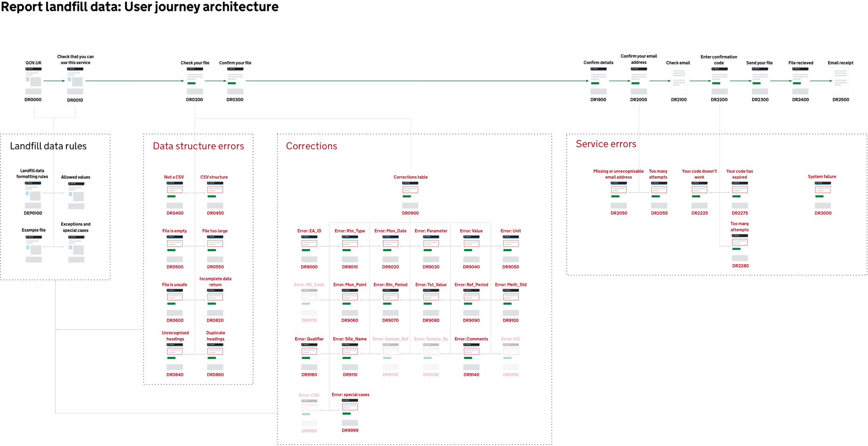The height and width of the screenshot is (446, 868).
Task: Click the Error: Txt_Value thumbnail
Action: [430, 302]
